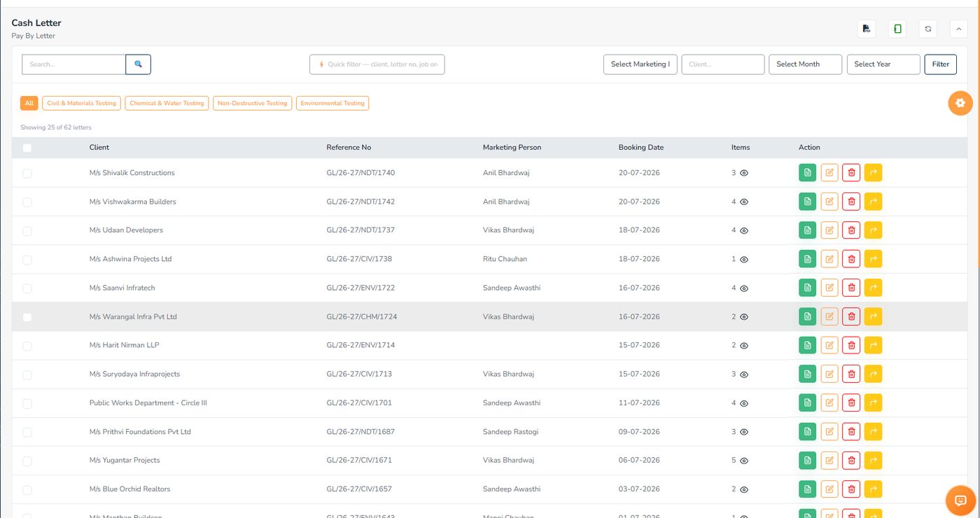This screenshot has height=518, width=980.
Task: Toggle the select-all header checkbox
Action: click(27, 148)
